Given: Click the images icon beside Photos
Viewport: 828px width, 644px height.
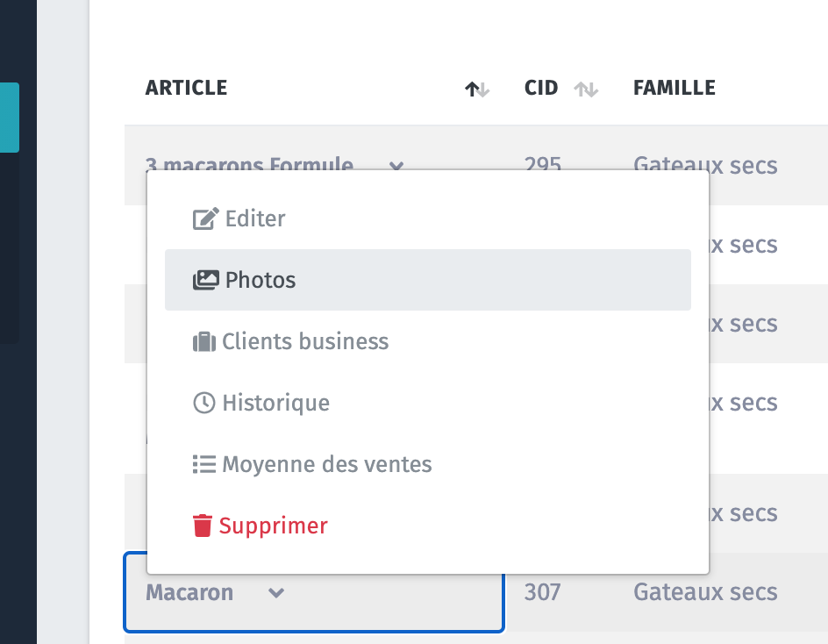Looking at the screenshot, I should pyautogui.click(x=205, y=280).
